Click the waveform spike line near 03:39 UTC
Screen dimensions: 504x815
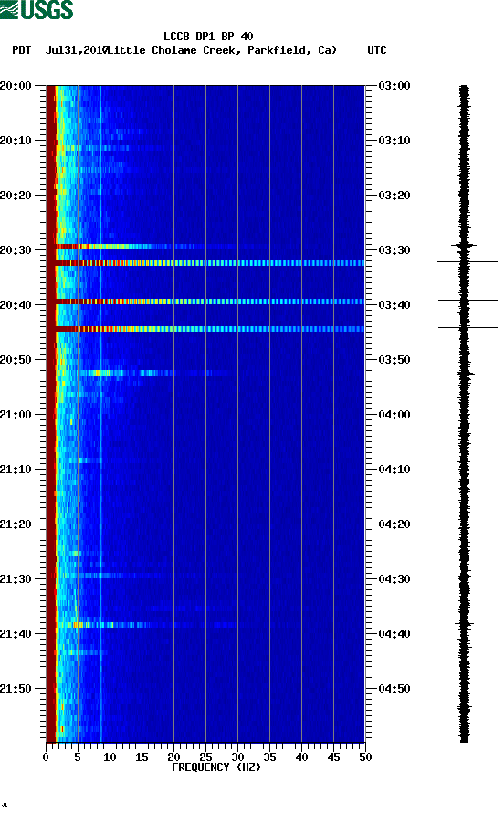[x=467, y=300]
